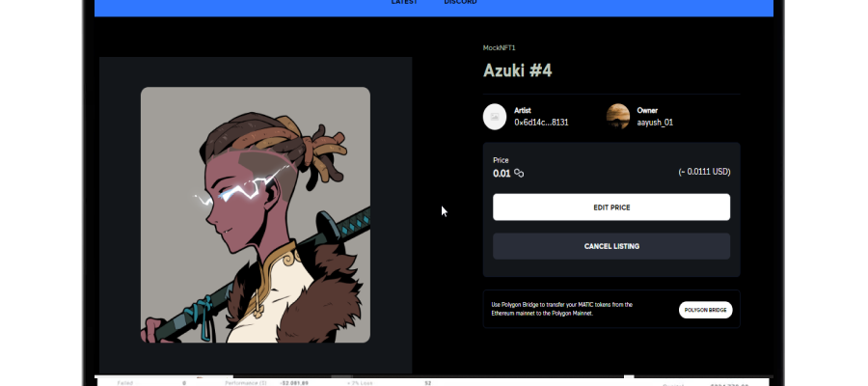
Task: Open the Polygon Bridge
Action: coord(705,310)
